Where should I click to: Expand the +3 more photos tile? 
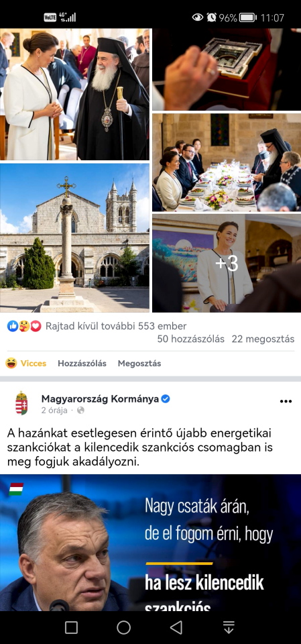[x=227, y=263]
